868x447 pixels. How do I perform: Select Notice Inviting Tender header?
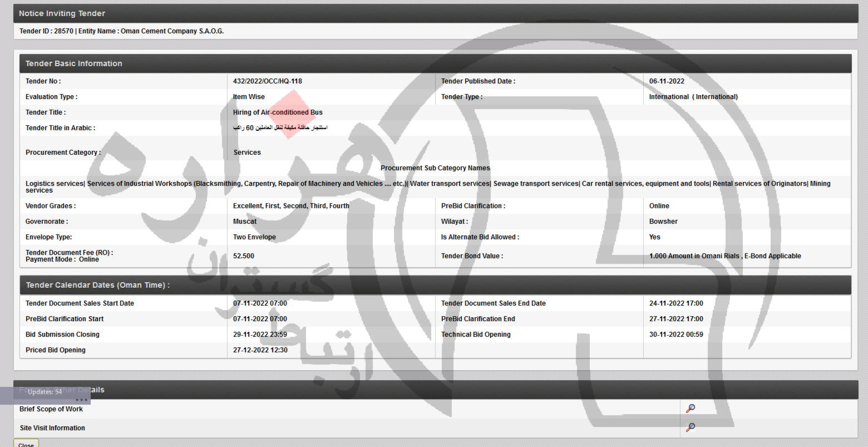pos(436,13)
